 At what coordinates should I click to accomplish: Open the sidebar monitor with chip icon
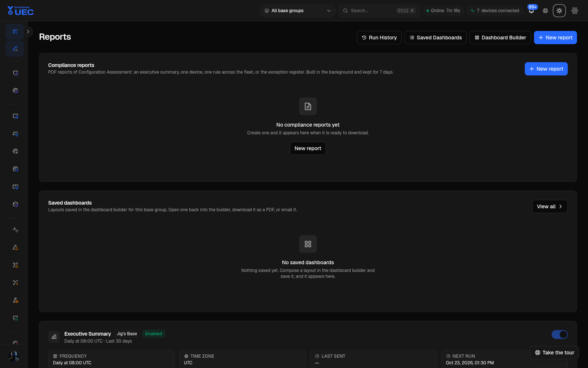pyautogui.click(x=15, y=116)
